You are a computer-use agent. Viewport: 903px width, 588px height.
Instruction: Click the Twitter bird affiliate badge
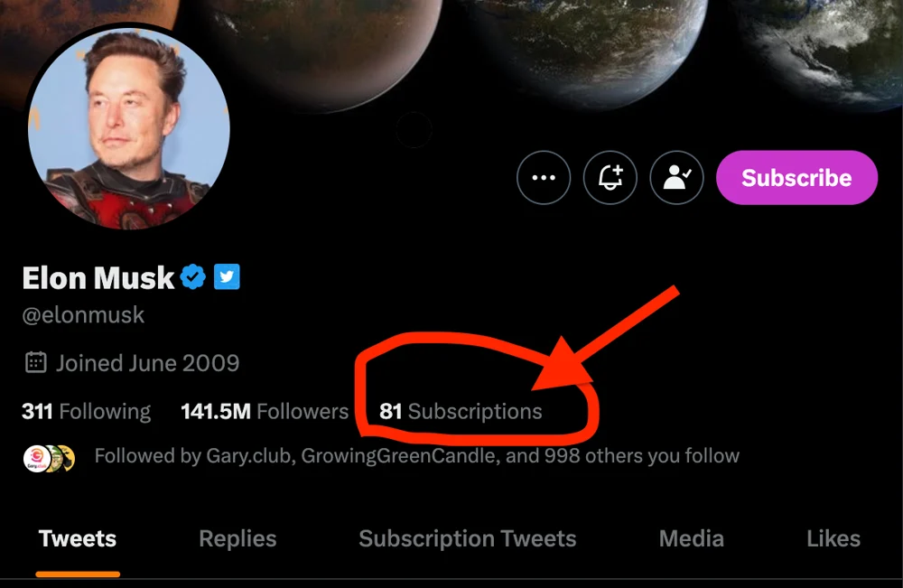pyautogui.click(x=227, y=277)
